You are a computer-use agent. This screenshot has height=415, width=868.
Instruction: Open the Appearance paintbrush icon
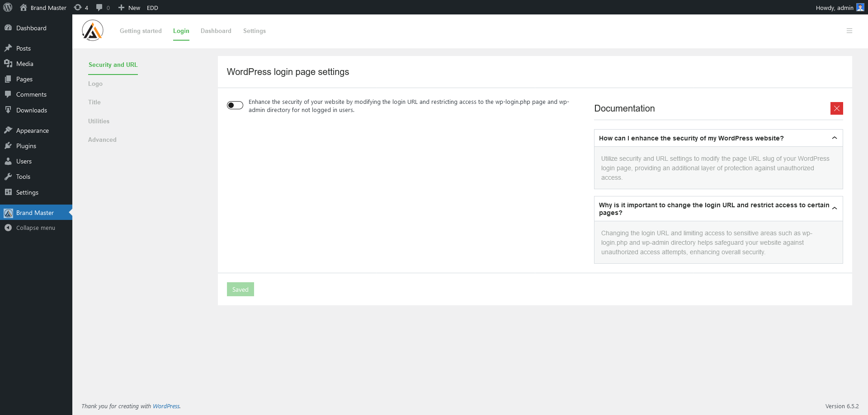8,130
